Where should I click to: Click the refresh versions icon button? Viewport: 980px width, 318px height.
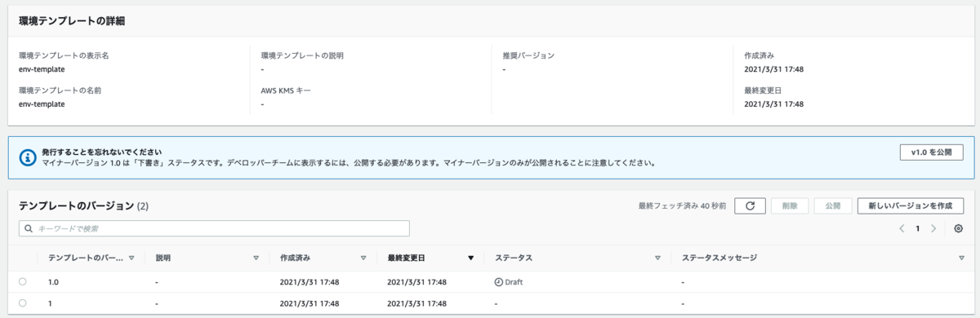pos(750,206)
